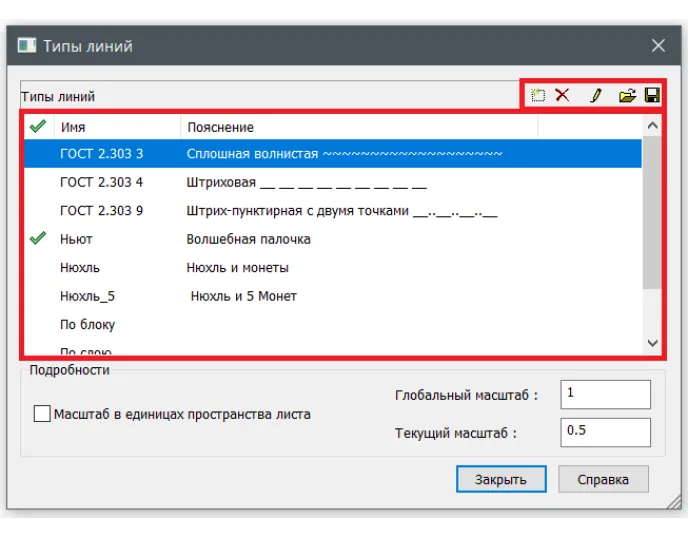Click the green checkmark beside Ньют
This screenshot has height=537, width=688.
38,239
